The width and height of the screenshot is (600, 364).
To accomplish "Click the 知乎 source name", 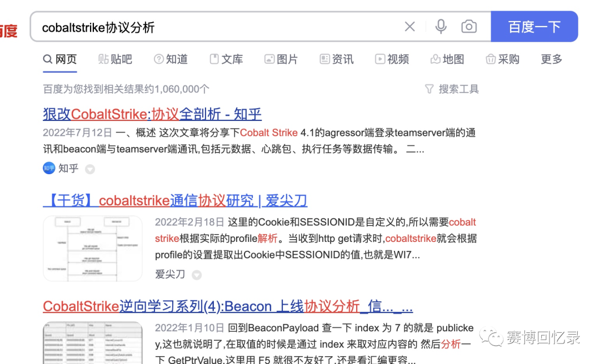I will pyautogui.click(x=68, y=169).
